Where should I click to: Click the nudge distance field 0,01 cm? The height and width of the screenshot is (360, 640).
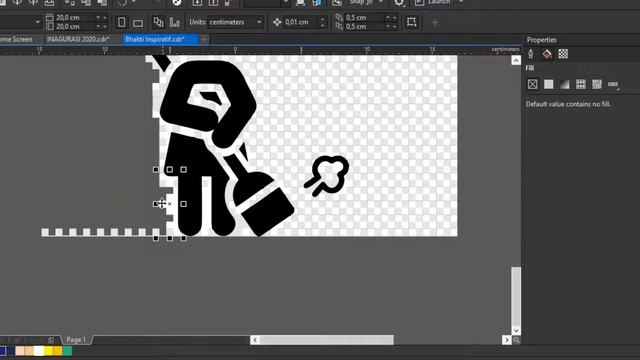[305, 22]
